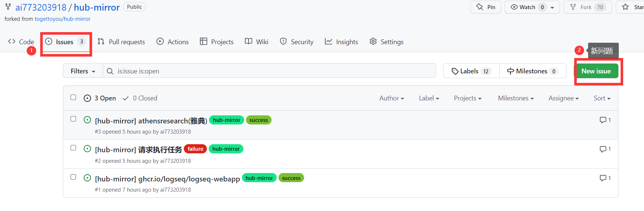The height and width of the screenshot is (211, 644).
Task: Open comments of athensresearch issue
Action: click(x=605, y=120)
